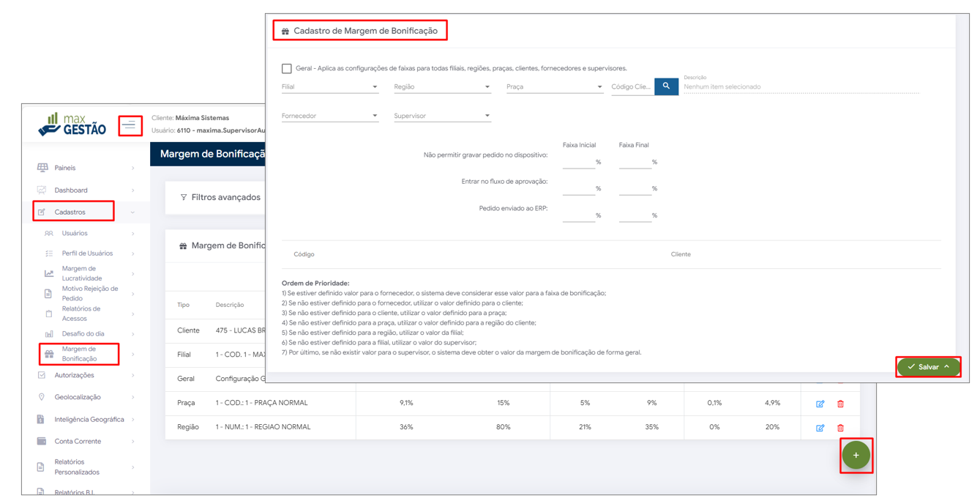Image resolution: width=980 pixels, height=504 pixels.
Task: Click the gift icon in Cadastro dialog title
Action: point(285,31)
